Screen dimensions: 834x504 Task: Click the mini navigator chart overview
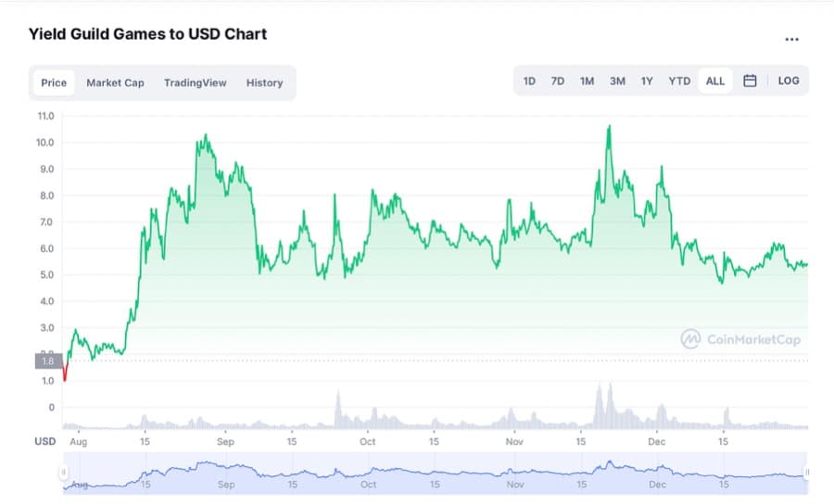[x=436, y=472]
